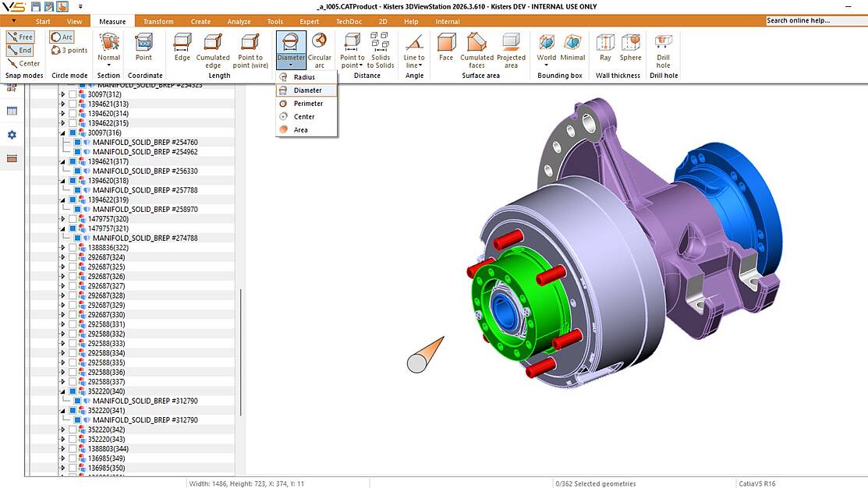868x488 pixels.
Task: Toggle checkbox for 352220(340)
Action: point(73,391)
